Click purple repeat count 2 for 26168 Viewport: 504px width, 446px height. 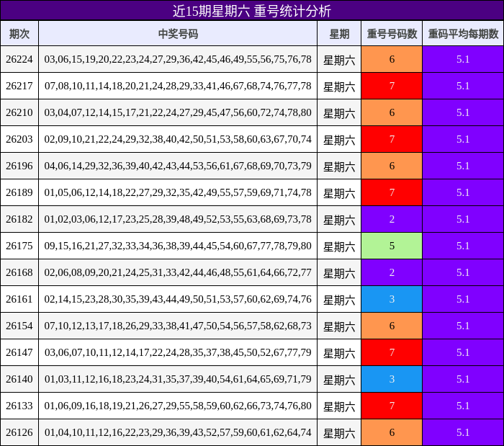click(x=392, y=272)
